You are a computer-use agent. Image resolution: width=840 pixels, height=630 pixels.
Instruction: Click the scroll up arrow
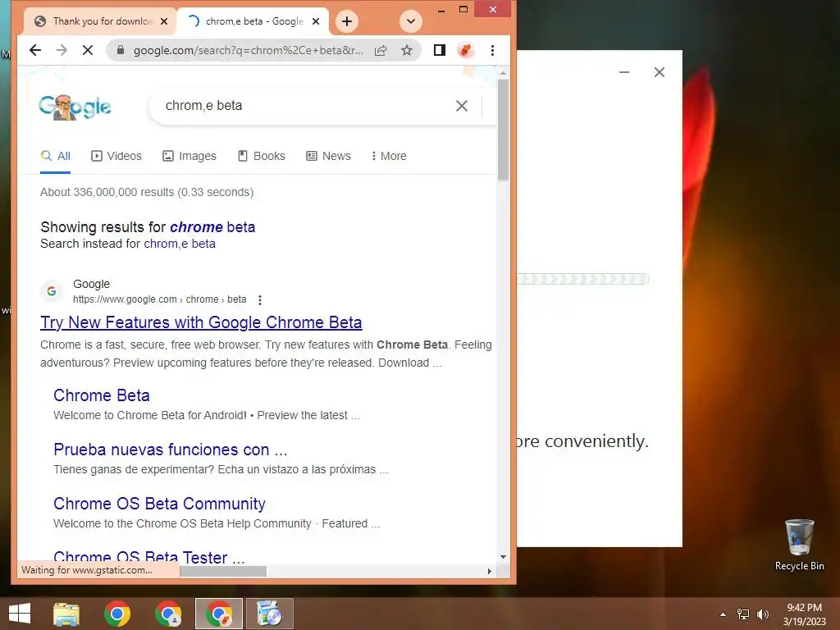[x=503, y=72]
